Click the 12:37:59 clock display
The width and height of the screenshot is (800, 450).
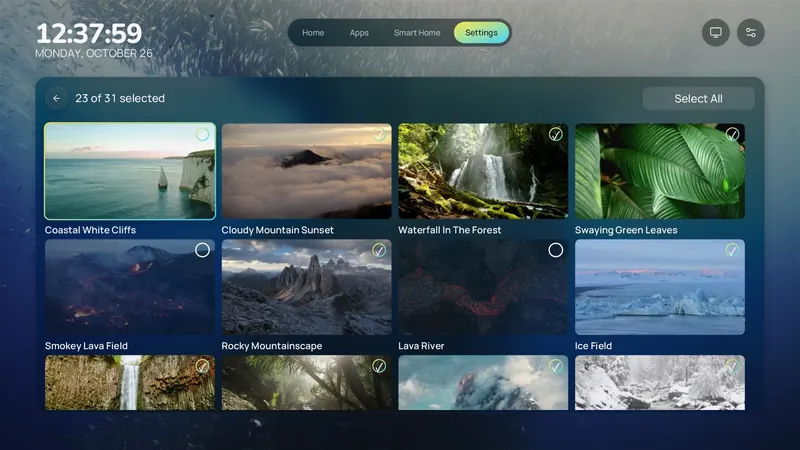click(89, 34)
